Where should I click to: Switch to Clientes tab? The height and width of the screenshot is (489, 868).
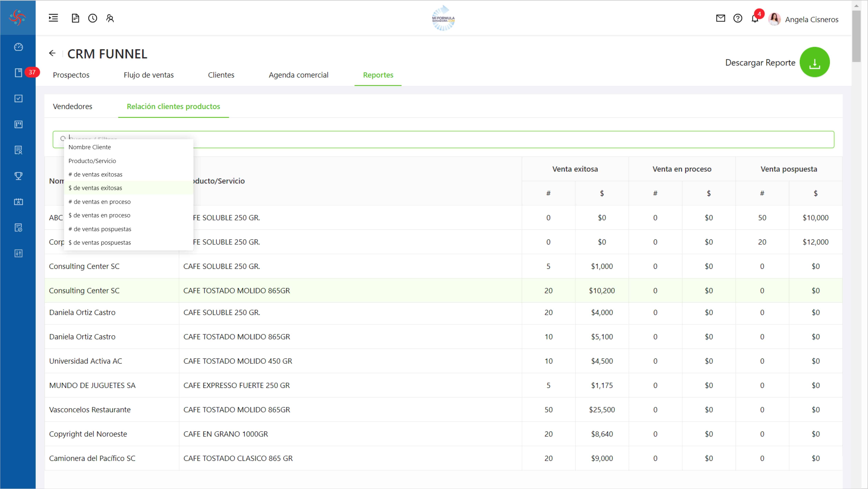pyautogui.click(x=221, y=75)
